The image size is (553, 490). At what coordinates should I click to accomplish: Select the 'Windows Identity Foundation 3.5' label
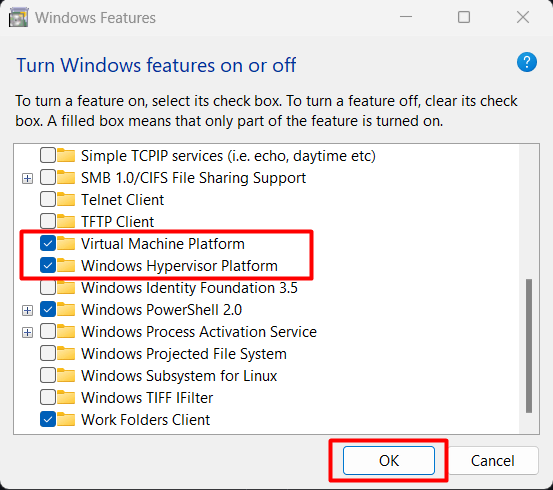click(x=189, y=288)
